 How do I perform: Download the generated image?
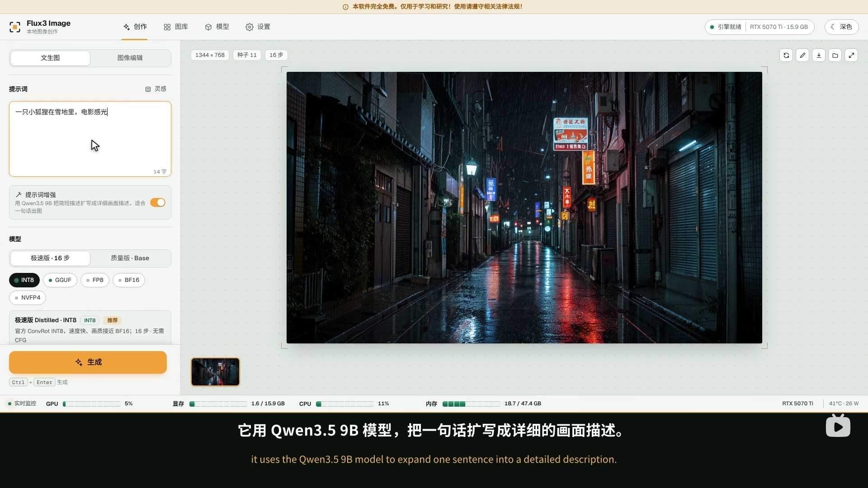click(819, 55)
